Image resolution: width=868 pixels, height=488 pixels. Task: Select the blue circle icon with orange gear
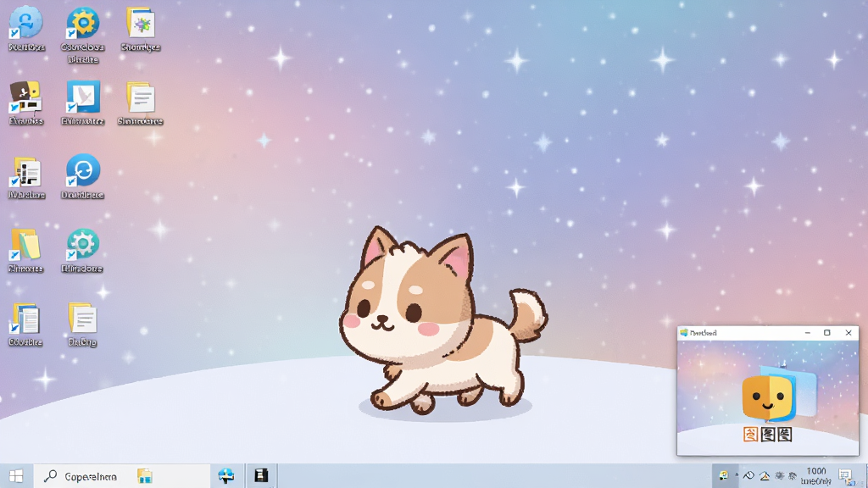83,23
